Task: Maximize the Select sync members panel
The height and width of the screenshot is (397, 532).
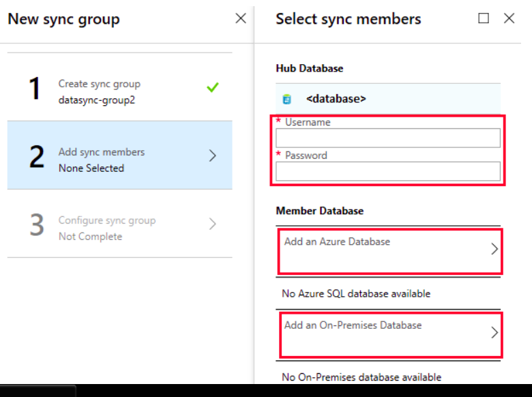Action: (484, 18)
